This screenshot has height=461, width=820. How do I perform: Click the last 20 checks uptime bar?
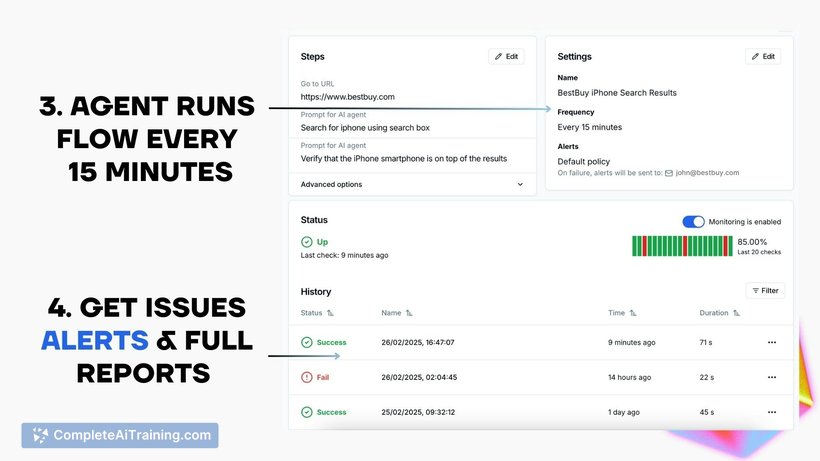682,246
